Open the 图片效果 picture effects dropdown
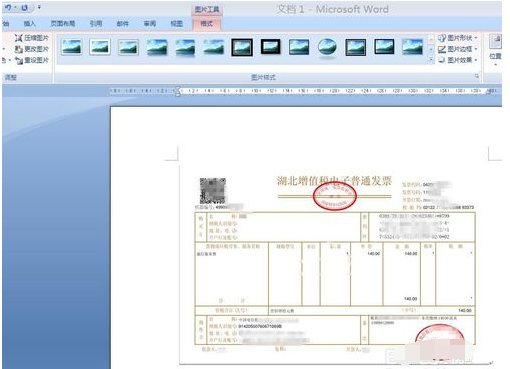Image resolution: width=510 pixels, height=369 pixels. click(457, 60)
